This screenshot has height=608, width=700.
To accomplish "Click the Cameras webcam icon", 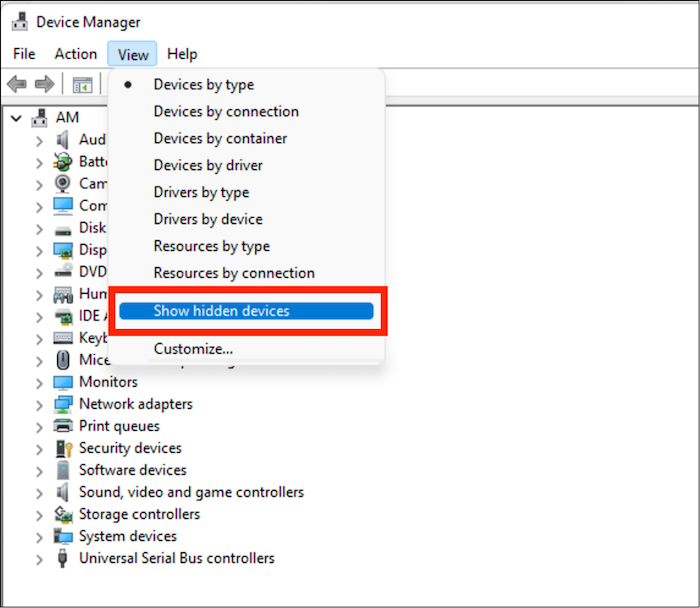I will (62, 183).
